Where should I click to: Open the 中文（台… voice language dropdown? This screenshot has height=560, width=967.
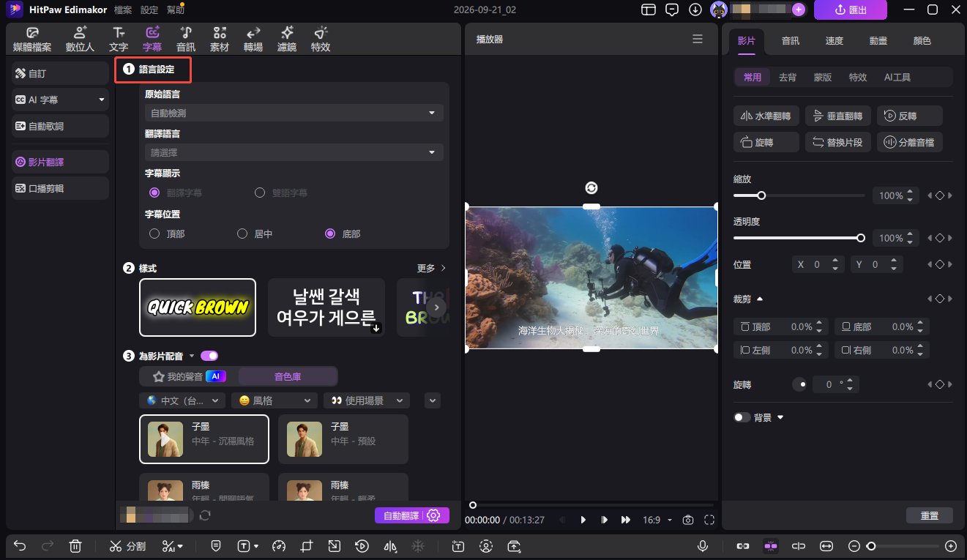(182, 400)
